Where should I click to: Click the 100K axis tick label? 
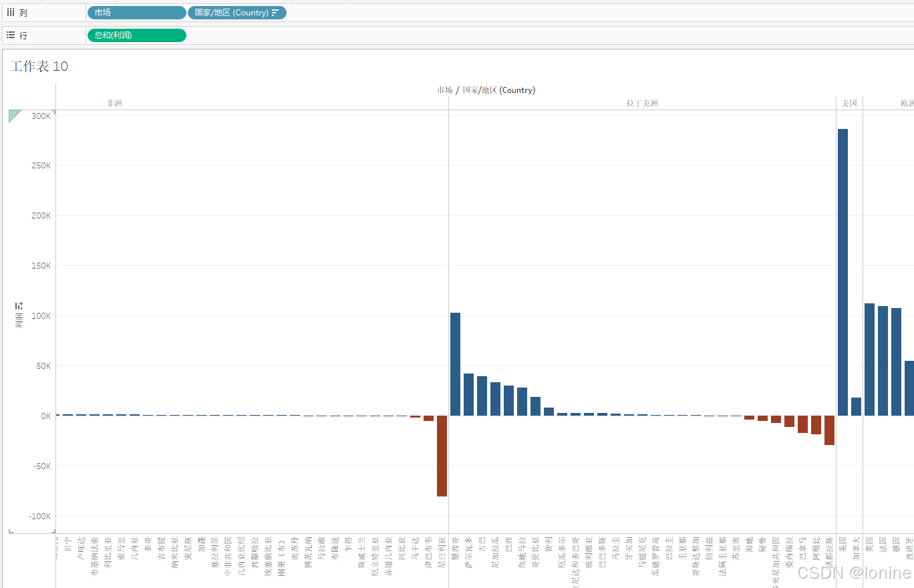click(41, 316)
